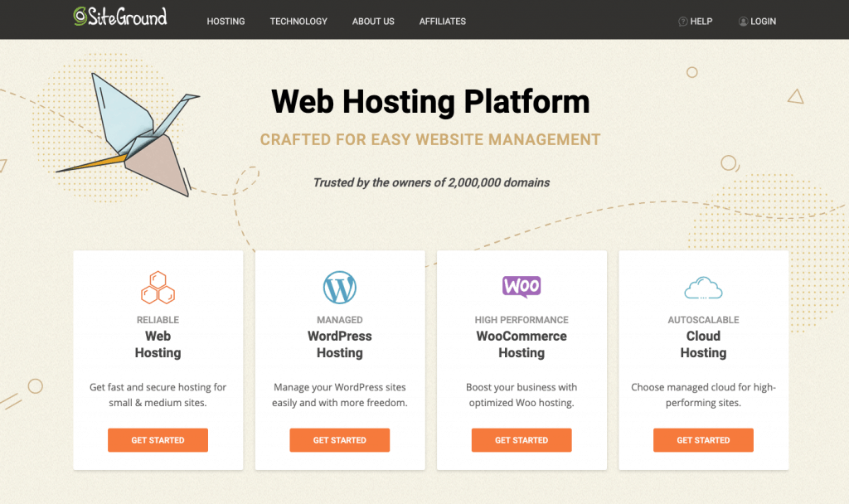Click the Web Hosting Platform heading
This screenshot has width=849, height=504.
[x=430, y=101]
